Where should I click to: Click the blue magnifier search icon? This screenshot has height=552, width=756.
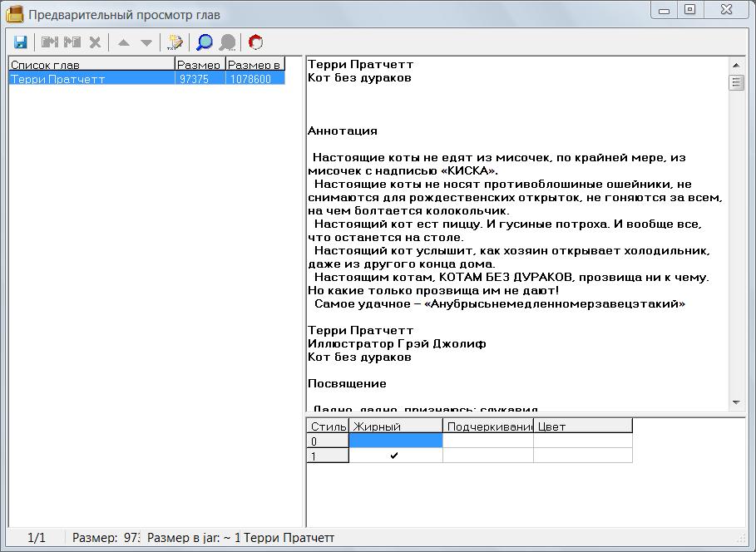tap(204, 42)
